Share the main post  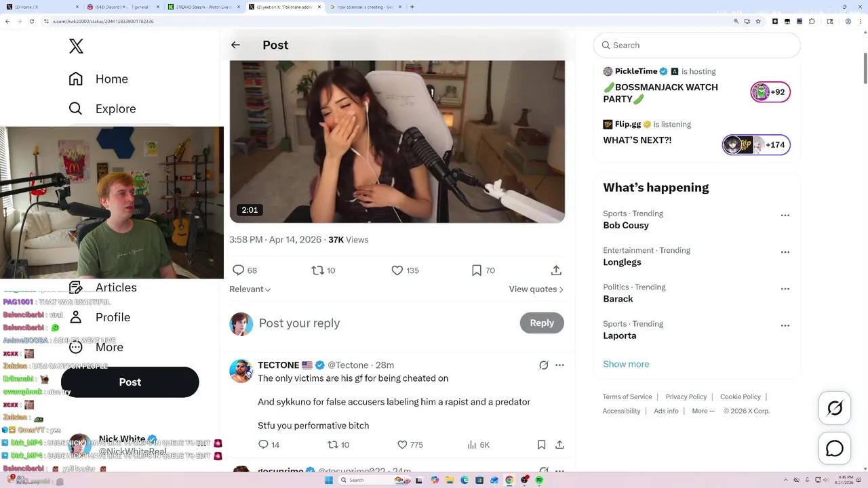(x=556, y=270)
